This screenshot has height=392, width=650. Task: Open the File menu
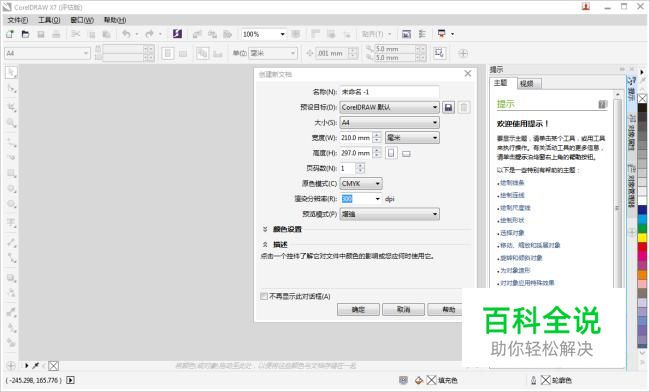tap(17, 20)
